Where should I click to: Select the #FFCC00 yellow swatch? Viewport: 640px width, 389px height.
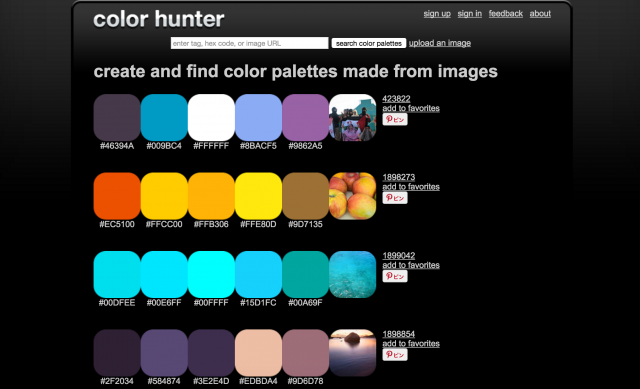tap(164, 196)
